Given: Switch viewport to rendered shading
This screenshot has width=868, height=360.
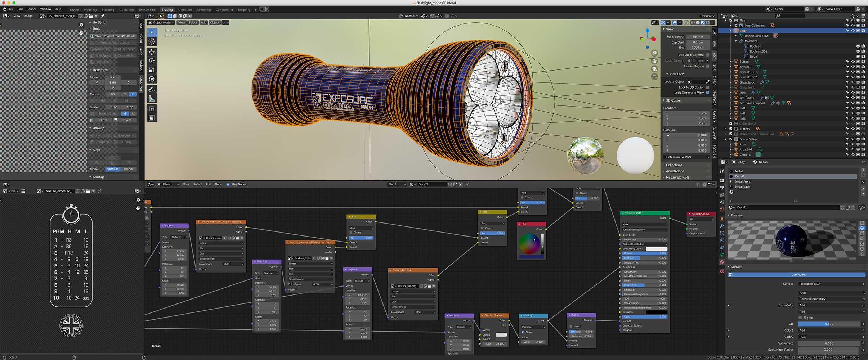Looking at the screenshot, I should (707, 22).
